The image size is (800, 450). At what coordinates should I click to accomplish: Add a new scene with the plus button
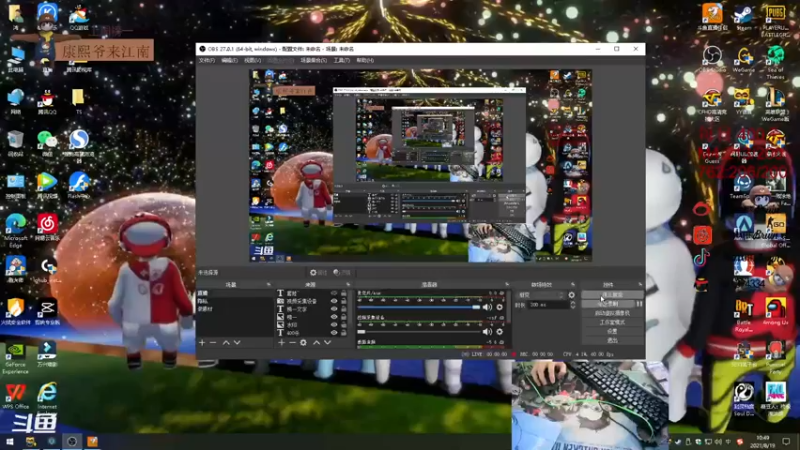202,343
